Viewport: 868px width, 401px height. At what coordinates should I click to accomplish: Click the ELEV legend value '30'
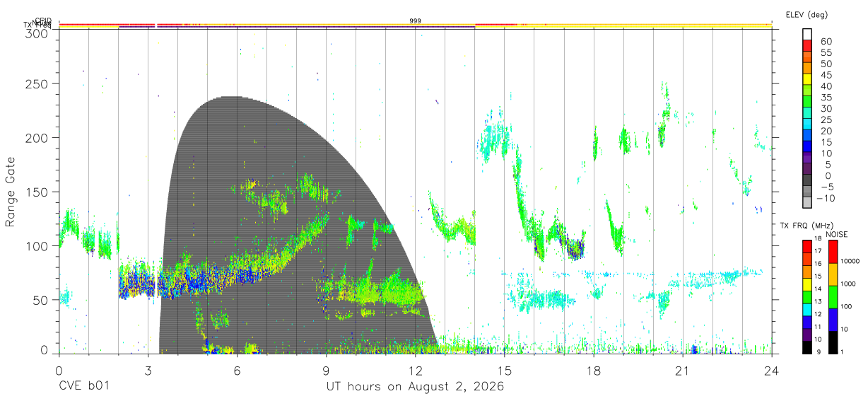(x=825, y=108)
